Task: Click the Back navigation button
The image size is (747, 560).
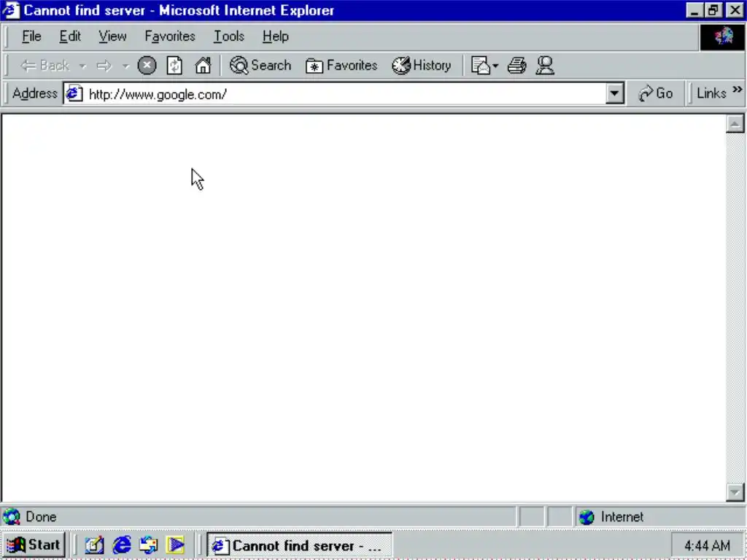Action: tap(44, 65)
